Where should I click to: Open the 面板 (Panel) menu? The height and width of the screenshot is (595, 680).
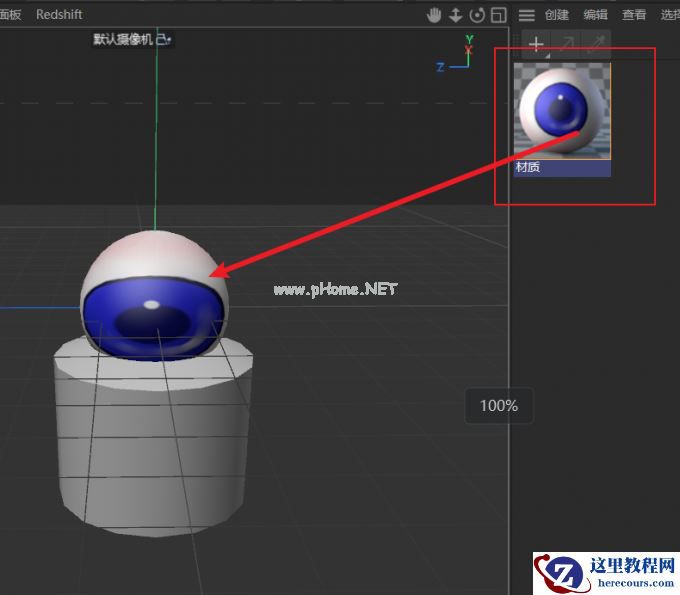click(10, 15)
